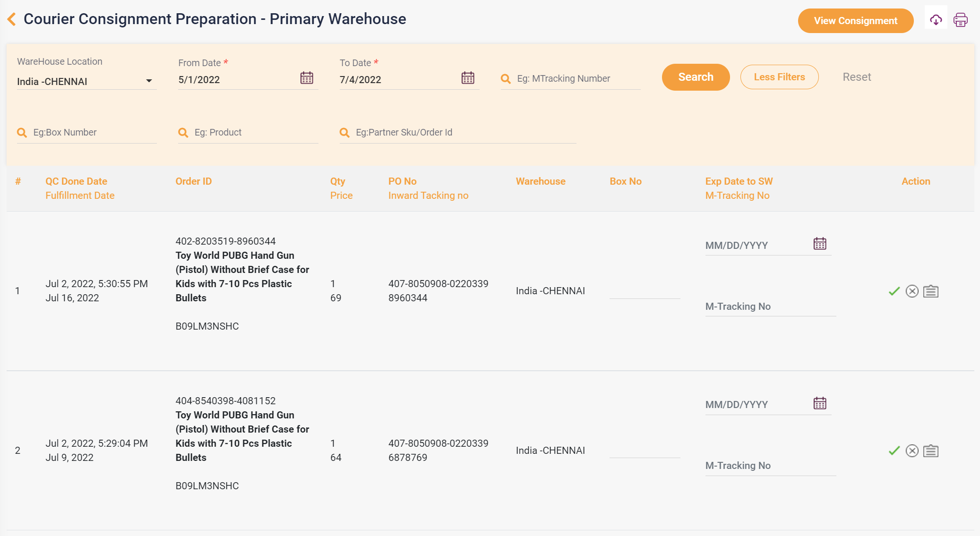Click calendar icon for From Date
The width and height of the screenshot is (980, 536).
pyautogui.click(x=305, y=78)
